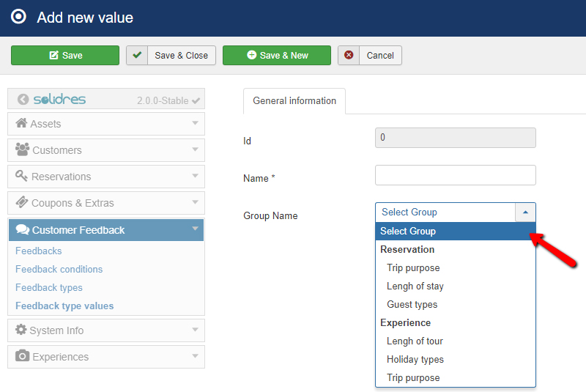Open the Customers menu section
Image resolution: width=586 pixels, height=392 pixels.
[x=106, y=150]
